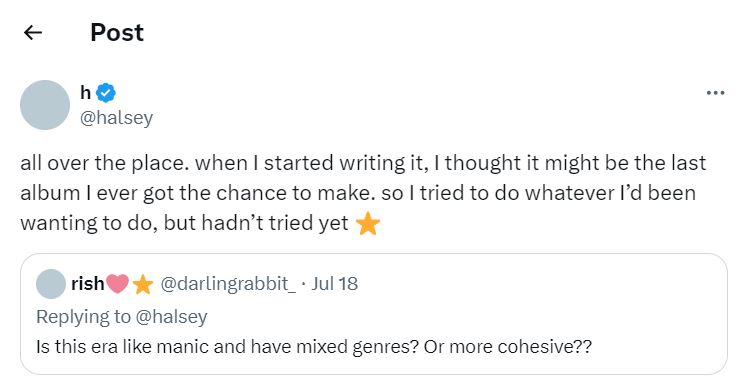Click the Jul 18 timestamp
Screen dimensions: 736x381
coord(335,283)
